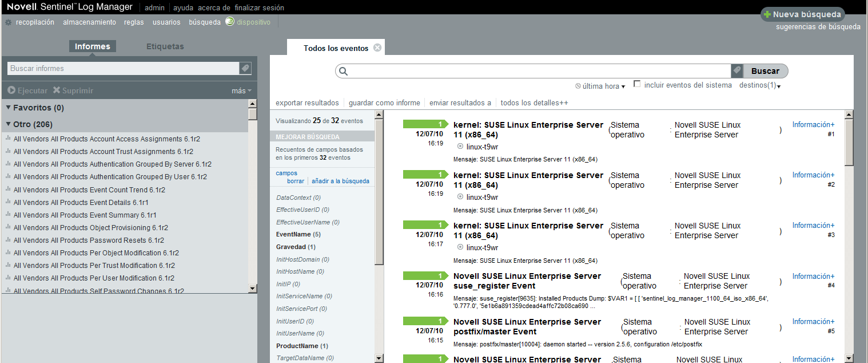Select the EventName (5) field
Viewport: 868px width, 363px height.
[298, 234]
